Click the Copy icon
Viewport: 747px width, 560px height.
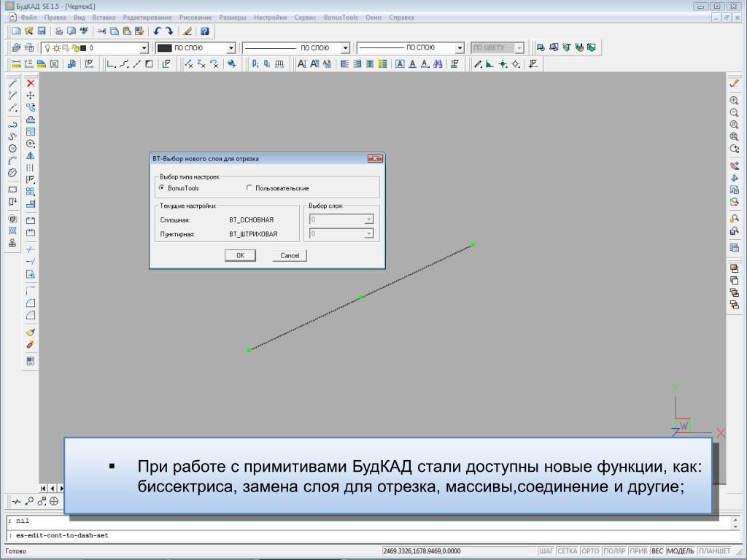[115, 31]
